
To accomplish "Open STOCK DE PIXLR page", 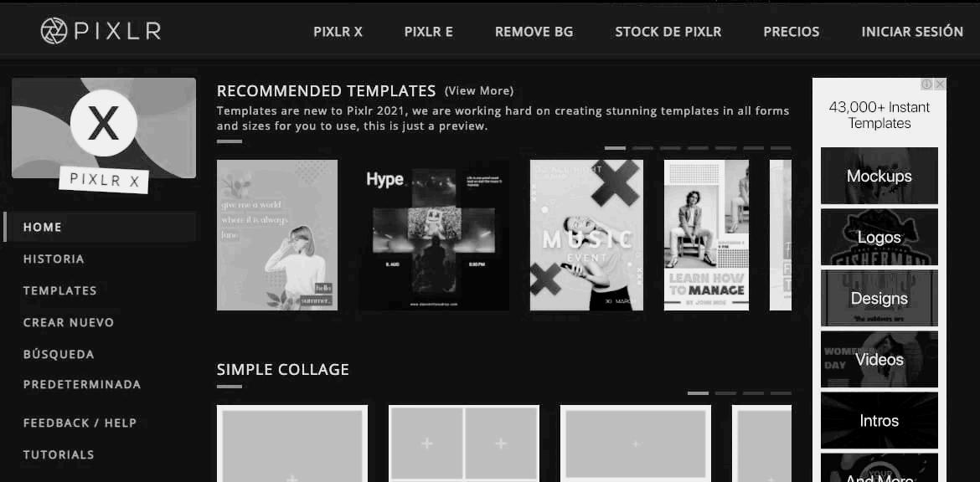I will tap(668, 32).
